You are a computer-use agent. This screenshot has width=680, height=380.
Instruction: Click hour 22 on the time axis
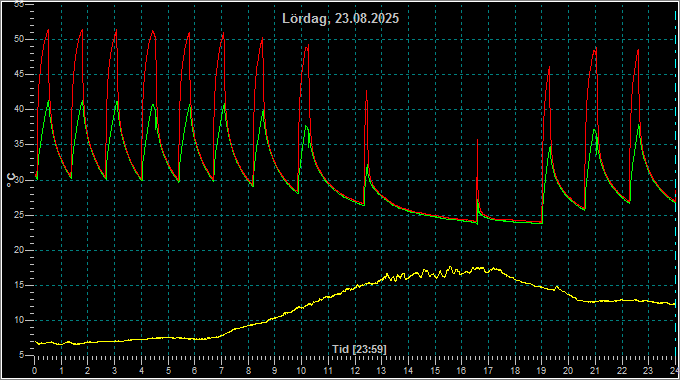(x=621, y=371)
